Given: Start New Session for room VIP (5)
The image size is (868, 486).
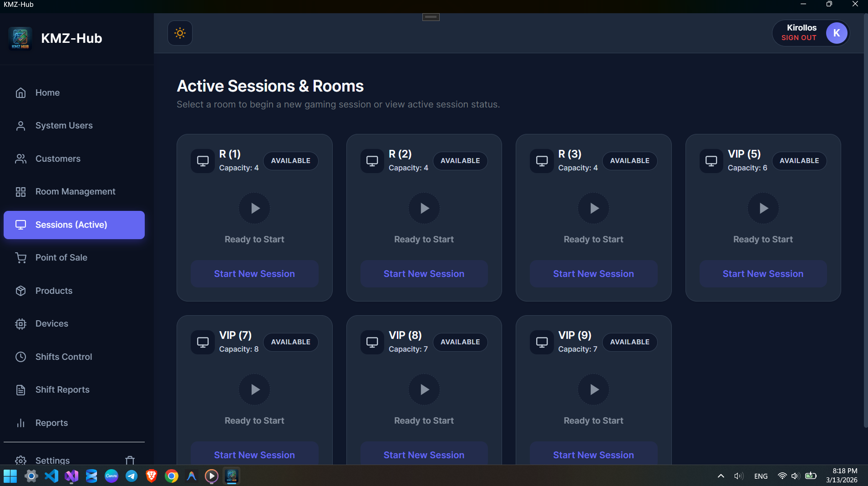Looking at the screenshot, I should (x=763, y=274).
